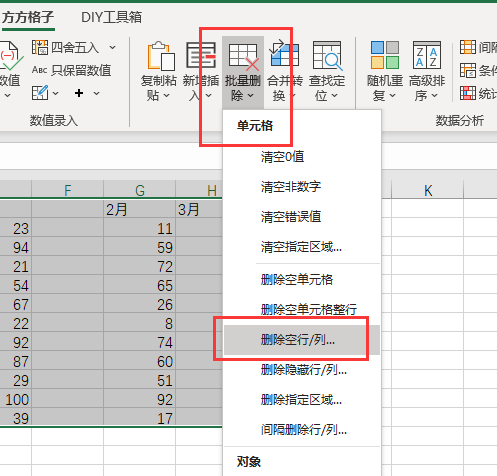The image size is (497, 476).
Task: Expand the 随机重复 dropdown arrow
Action: [x=393, y=96]
